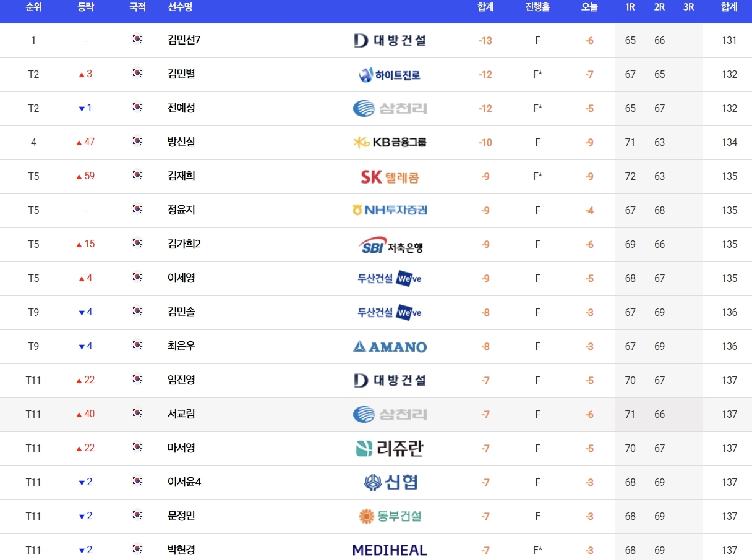The height and width of the screenshot is (560, 752).
Task: Click the 순위 column header
Action: pyautogui.click(x=33, y=7)
